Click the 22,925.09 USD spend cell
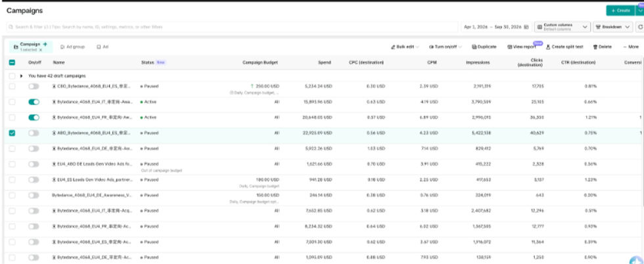This screenshot has width=644, height=264. tap(318, 133)
